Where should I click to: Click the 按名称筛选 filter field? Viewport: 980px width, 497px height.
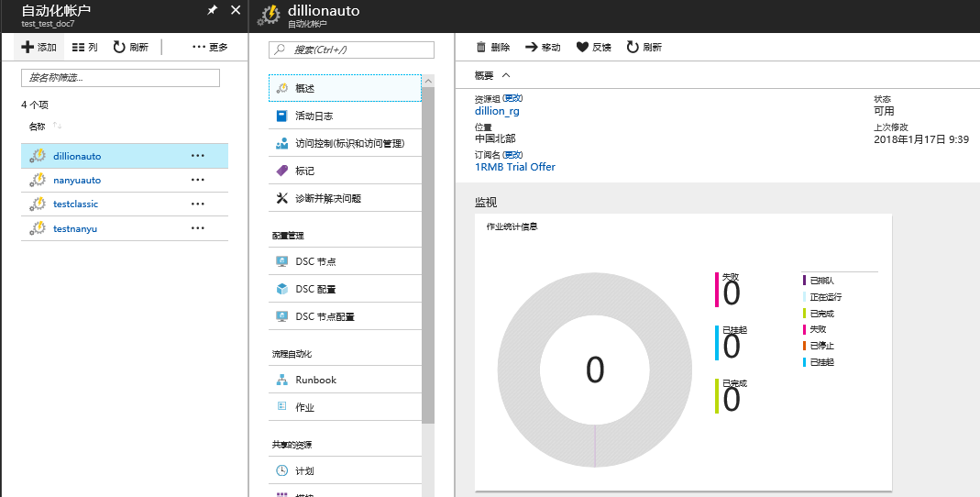[120, 78]
